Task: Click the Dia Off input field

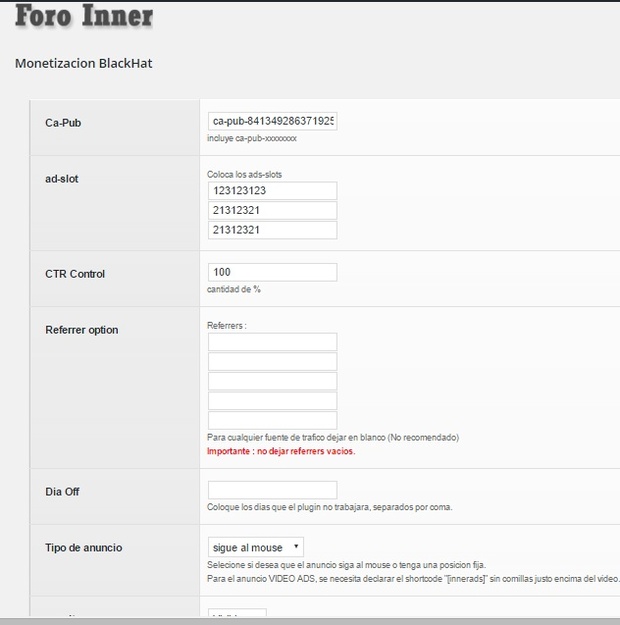Action: click(272, 490)
